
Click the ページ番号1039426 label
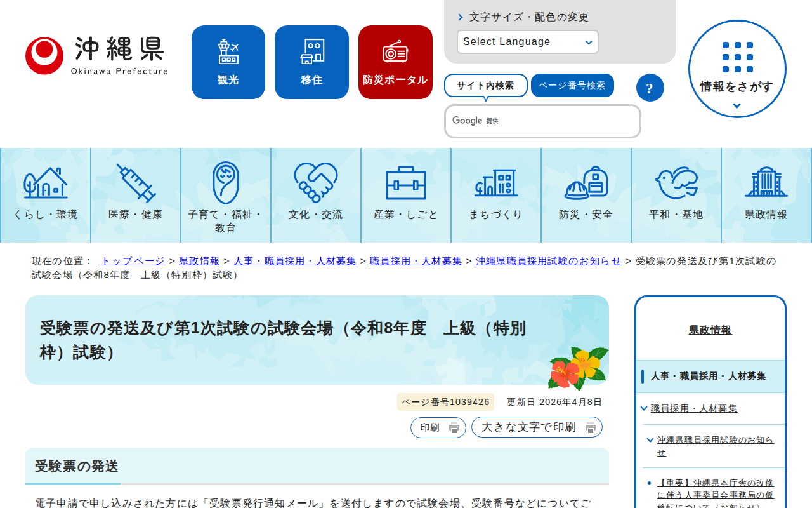click(x=445, y=402)
